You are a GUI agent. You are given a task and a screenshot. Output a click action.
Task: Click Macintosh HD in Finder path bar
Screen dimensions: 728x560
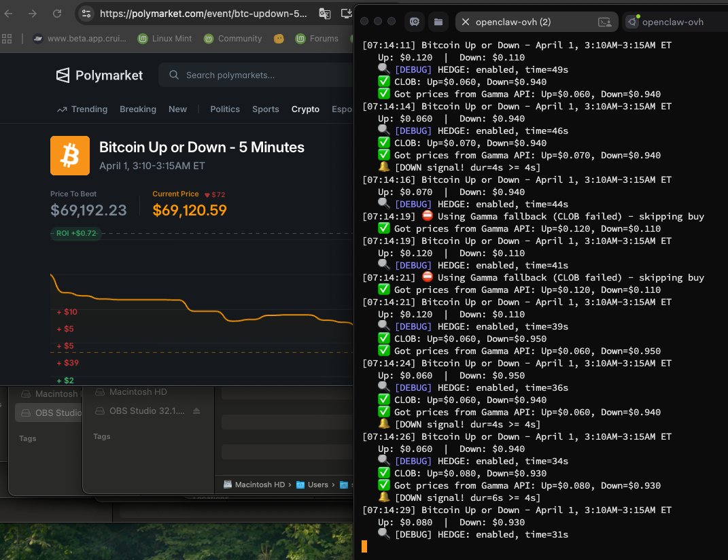(x=254, y=485)
